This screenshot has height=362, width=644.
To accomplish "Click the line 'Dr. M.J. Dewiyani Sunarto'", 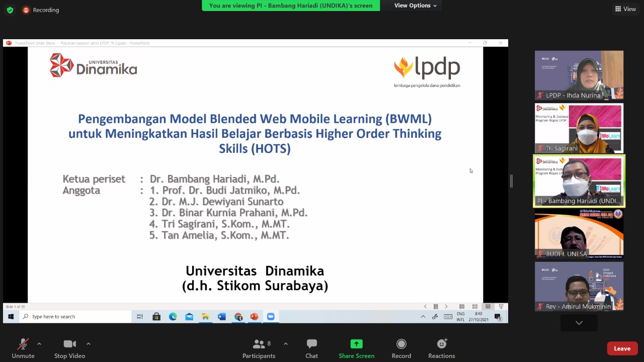I will [x=222, y=202].
